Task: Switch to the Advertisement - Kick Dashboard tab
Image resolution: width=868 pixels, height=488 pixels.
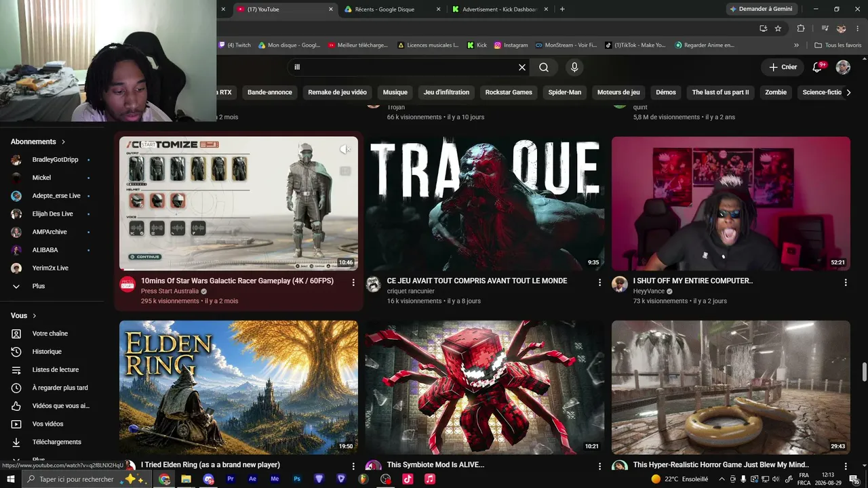Action: pos(498,9)
